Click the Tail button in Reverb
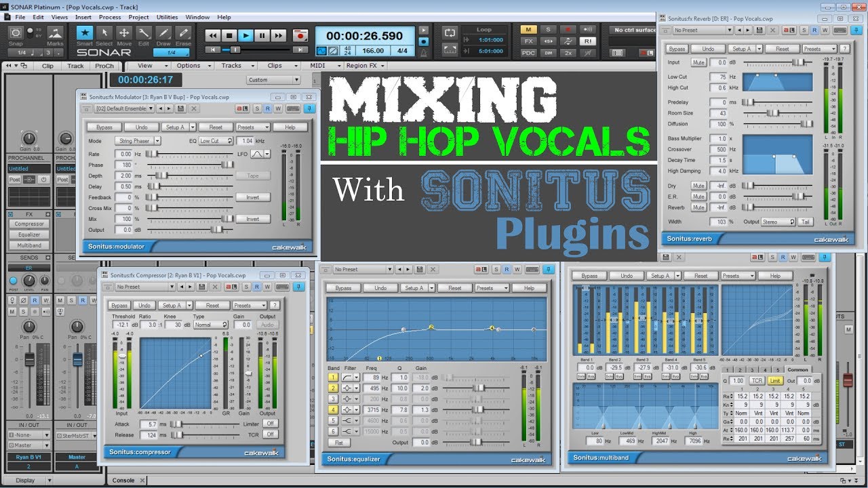 pyautogui.click(x=805, y=222)
